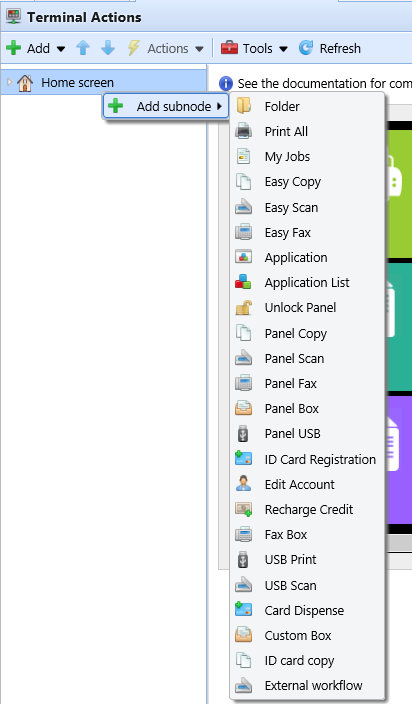Click the Terminal Actions panel title
This screenshot has width=412, height=704.
pos(84,17)
